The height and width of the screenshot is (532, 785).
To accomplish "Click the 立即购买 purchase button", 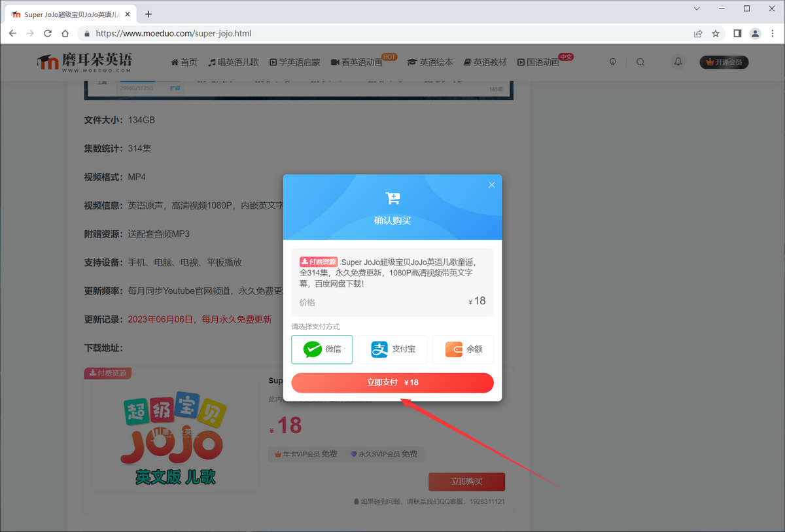I will point(466,481).
